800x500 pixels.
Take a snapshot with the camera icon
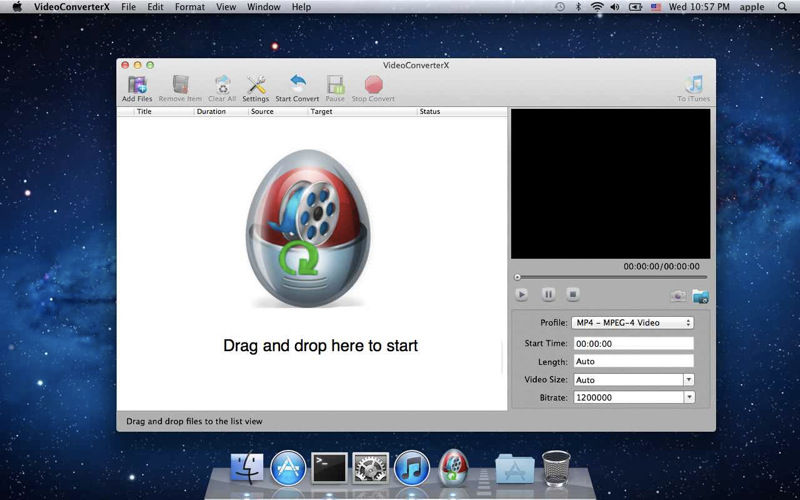(x=678, y=296)
